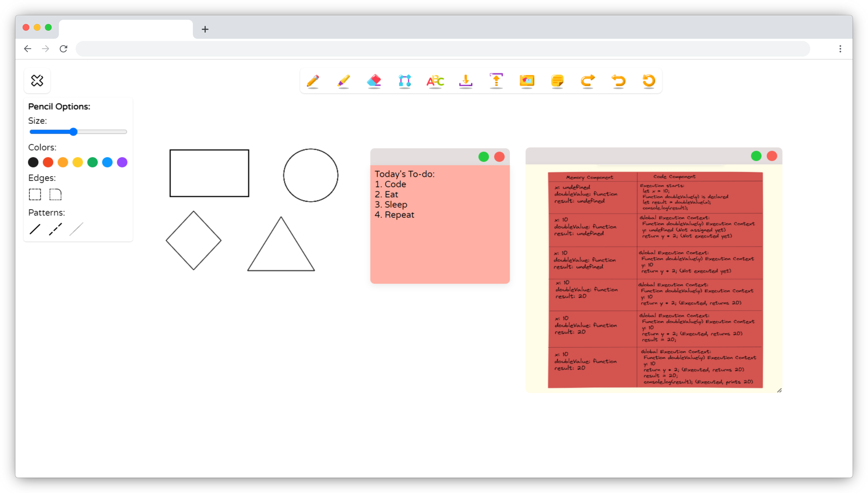Click the image note resize handle
Viewport: 868px width, 493px height.
tap(779, 390)
